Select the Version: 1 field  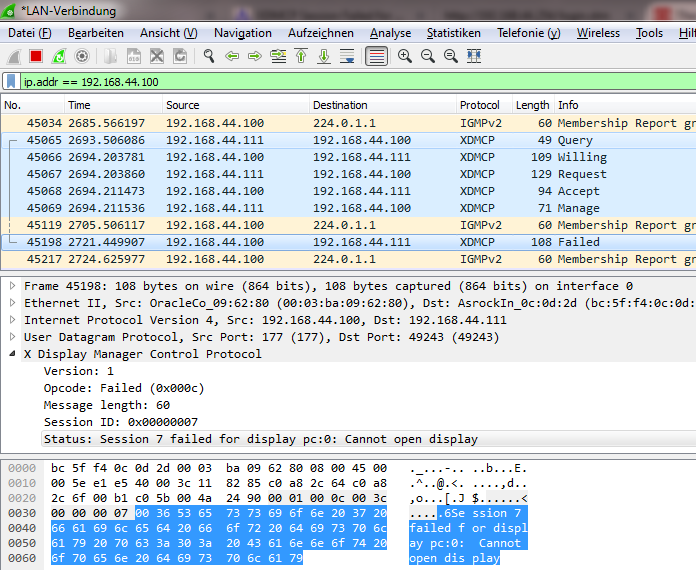click(79, 371)
